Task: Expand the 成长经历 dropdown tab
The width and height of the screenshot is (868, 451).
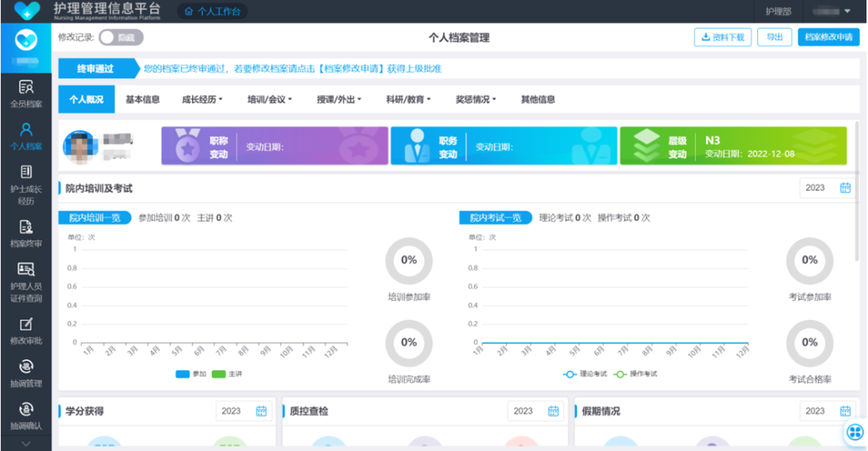Action: click(202, 100)
